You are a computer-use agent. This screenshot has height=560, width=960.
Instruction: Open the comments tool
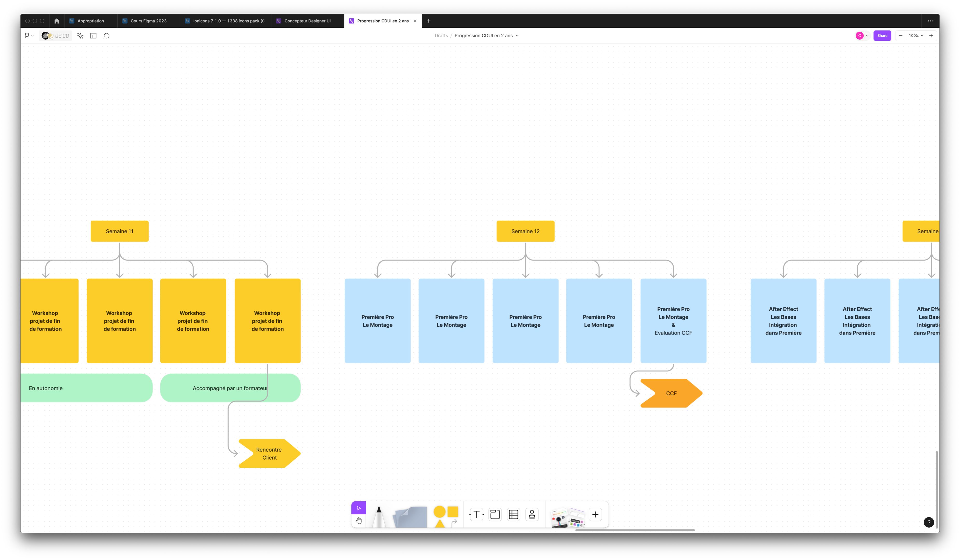(x=107, y=36)
